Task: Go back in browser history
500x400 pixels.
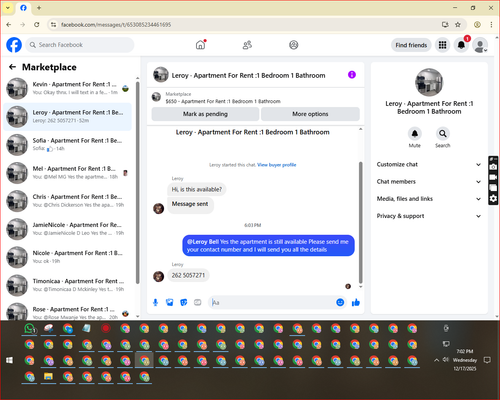Action: [x=9, y=25]
